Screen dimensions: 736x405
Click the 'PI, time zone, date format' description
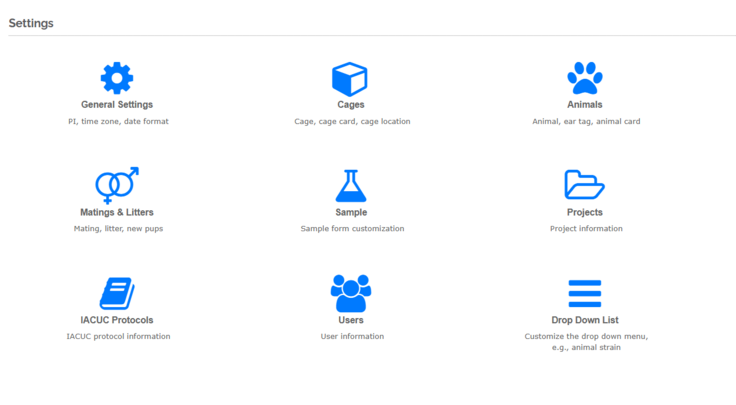118,121
